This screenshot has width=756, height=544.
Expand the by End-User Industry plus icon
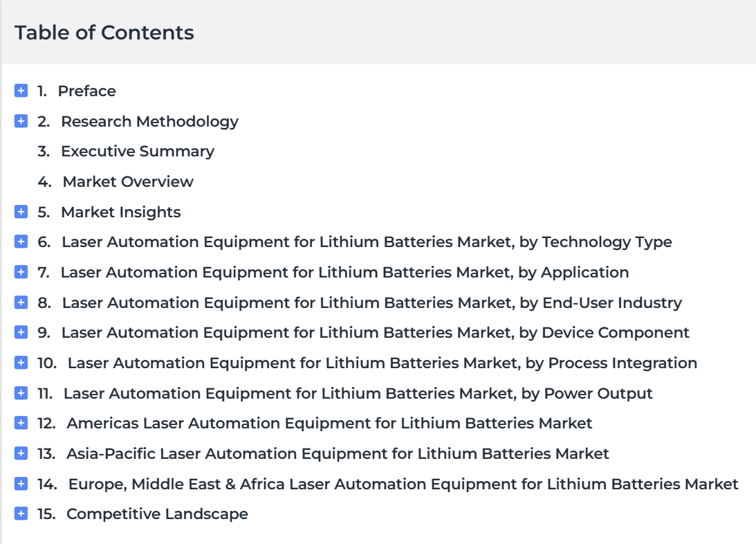coord(21,302)
